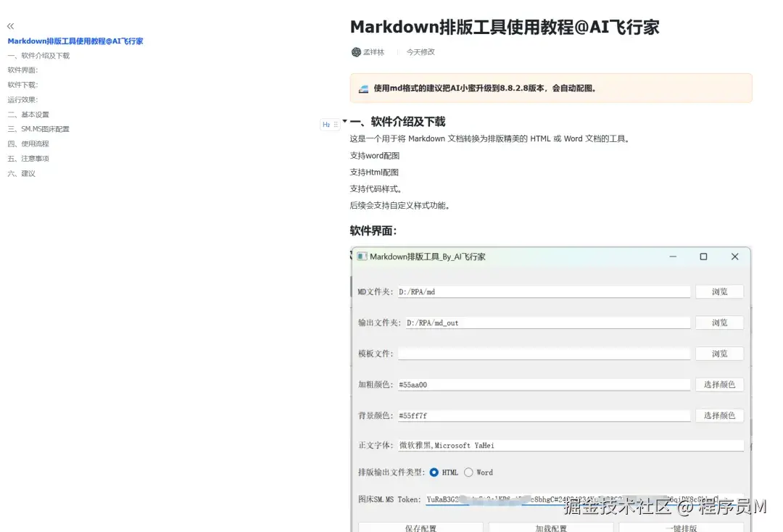Focus the 正文字体 font field
Viewport: 783px width, 532px height.
[571, 445]
